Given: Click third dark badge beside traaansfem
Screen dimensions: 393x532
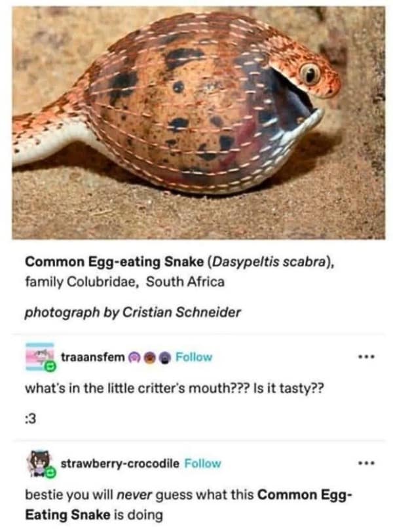Looking at the screenshot, I should pyautogui.click(x=164, y=357).
